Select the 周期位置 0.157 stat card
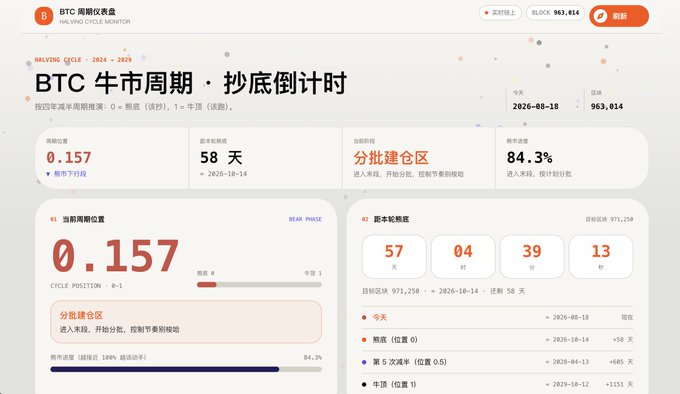 pyautogui.click(x=112, y=158)
